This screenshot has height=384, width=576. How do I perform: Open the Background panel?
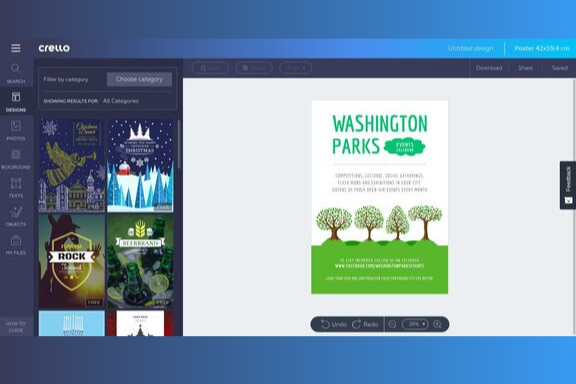(16, 159)
